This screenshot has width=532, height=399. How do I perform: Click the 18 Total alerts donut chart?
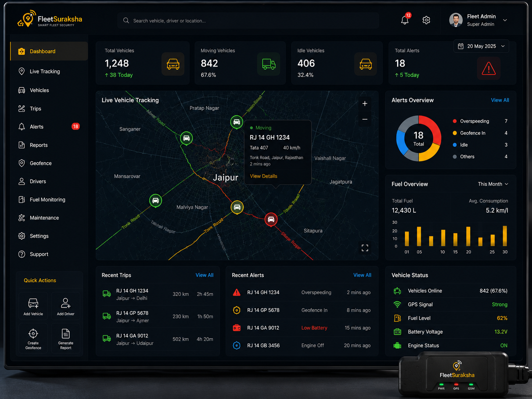418,139
